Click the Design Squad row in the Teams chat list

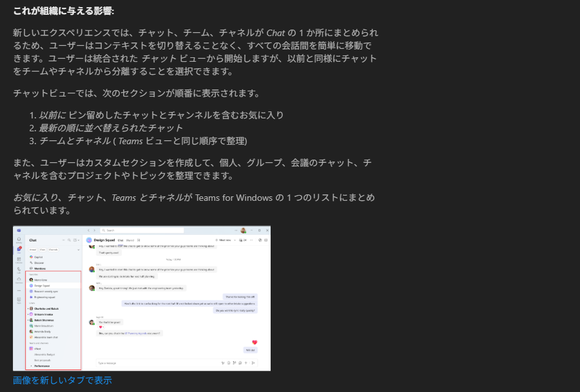[53, 286]
